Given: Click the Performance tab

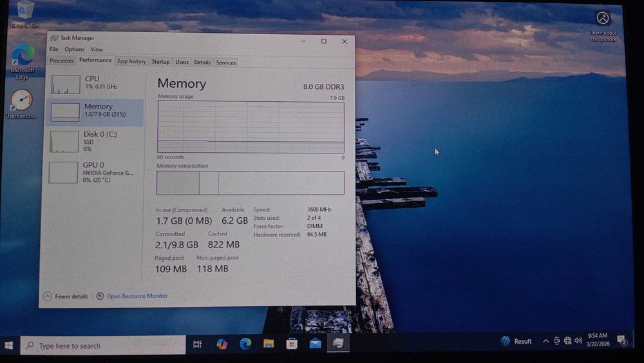Looking at the screenshot, I should point(95,60).
